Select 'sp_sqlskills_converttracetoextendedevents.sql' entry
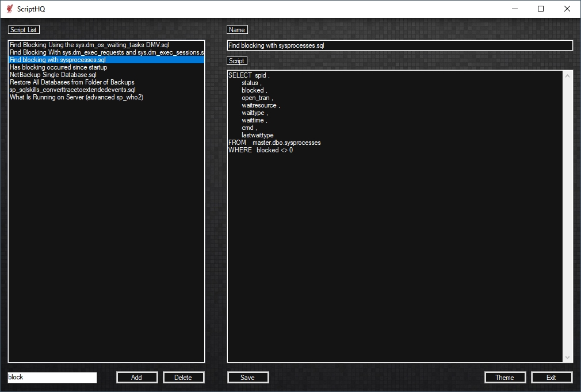Screen dimensions: 581x392 (x=72, y=90)
